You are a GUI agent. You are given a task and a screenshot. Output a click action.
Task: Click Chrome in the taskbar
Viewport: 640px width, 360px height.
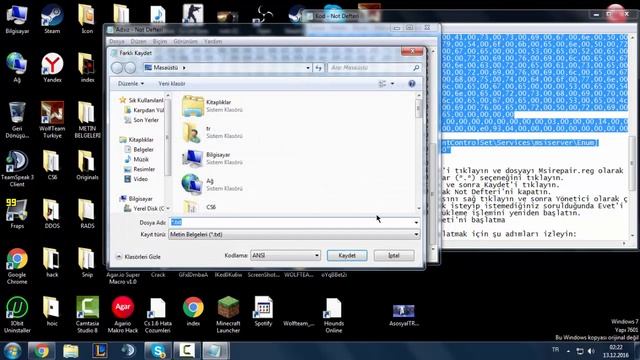(x=41, y=351)
